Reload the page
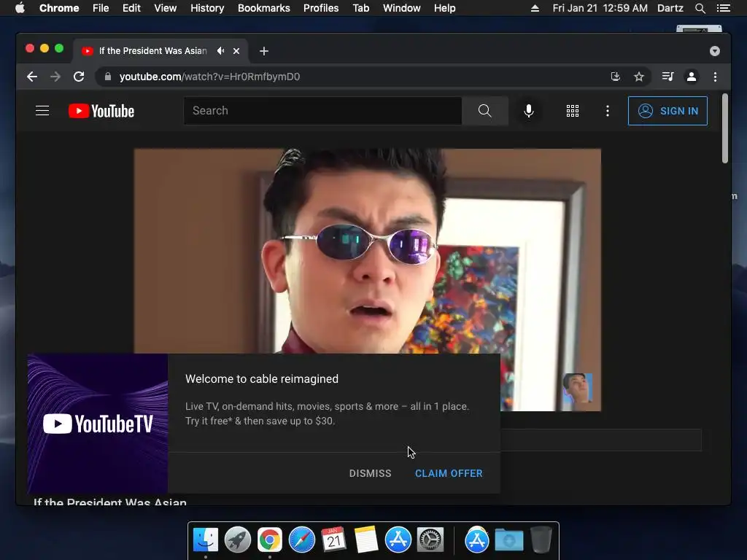Image resolution: width=747 pixels, height=560 pixels. 79,77
